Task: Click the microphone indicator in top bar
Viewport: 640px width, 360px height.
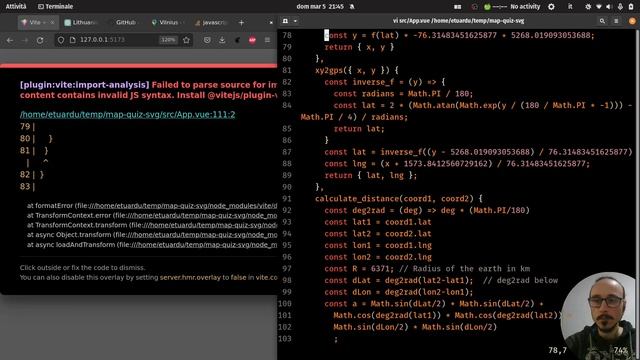Action: [620, 7]
